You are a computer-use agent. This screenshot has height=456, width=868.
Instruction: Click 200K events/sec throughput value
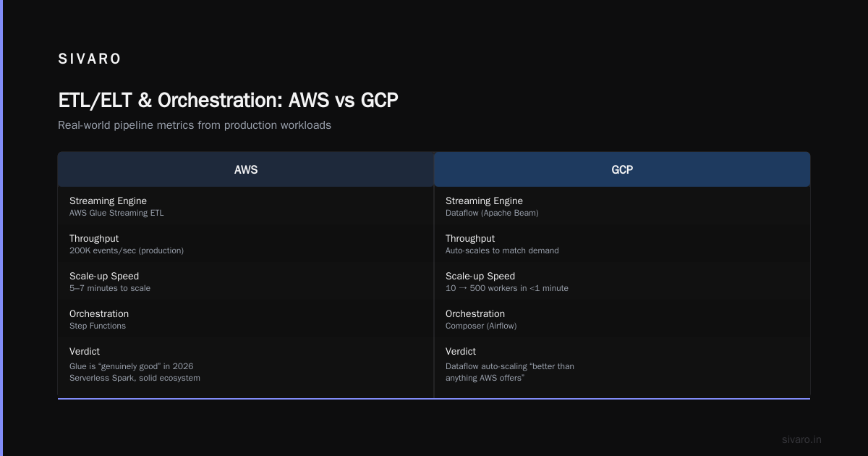[127, 251]
